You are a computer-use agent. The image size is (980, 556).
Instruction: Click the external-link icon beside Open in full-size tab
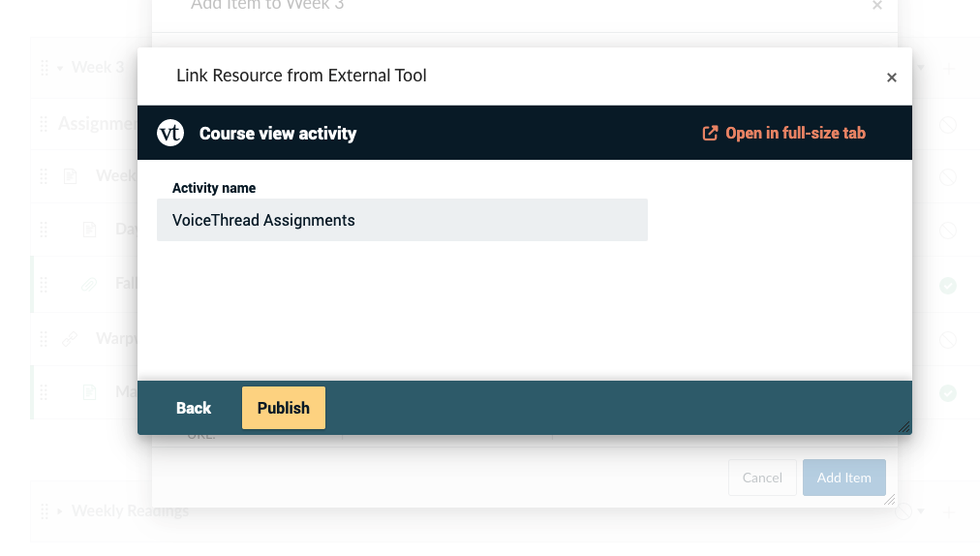point(710,133)
